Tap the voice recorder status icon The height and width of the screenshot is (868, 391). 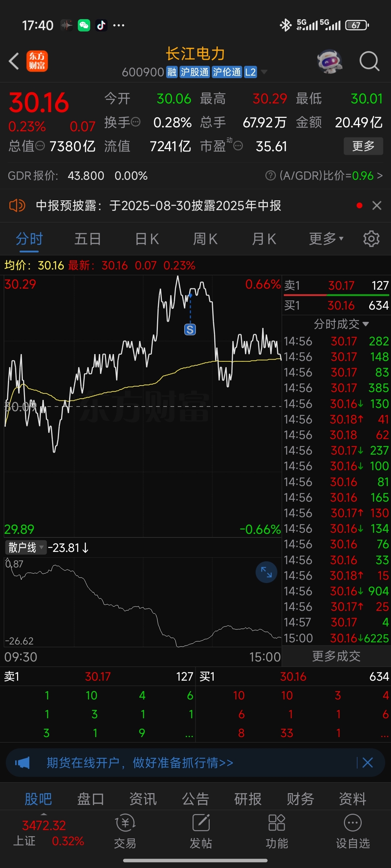pyautogui.click(x=67, y=25)
